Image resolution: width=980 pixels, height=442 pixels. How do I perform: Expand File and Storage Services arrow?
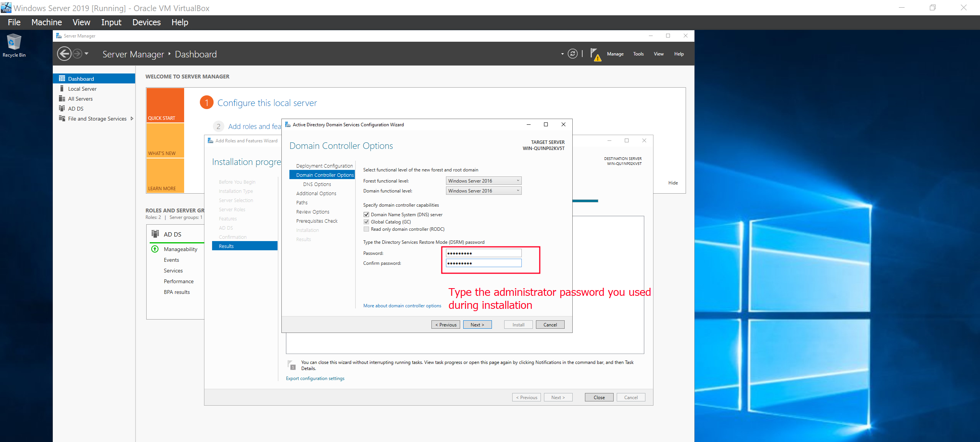pos(132,118)
